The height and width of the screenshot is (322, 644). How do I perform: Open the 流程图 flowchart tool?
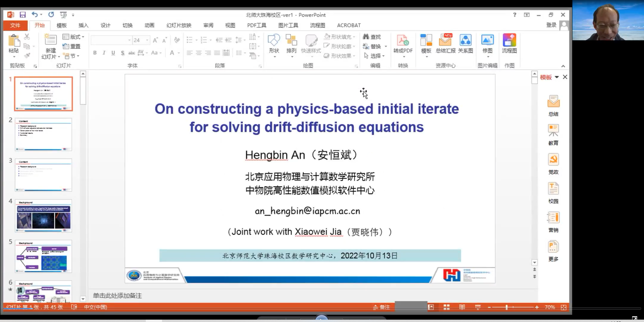pos(509,44)
